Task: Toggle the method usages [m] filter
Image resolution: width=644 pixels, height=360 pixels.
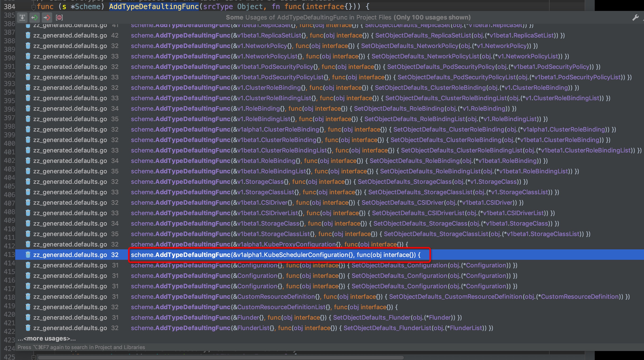Action: [x=59, y=17]
